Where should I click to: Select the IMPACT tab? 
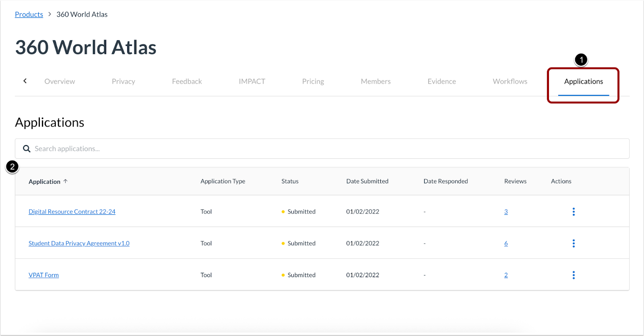[x=252, y=81]
